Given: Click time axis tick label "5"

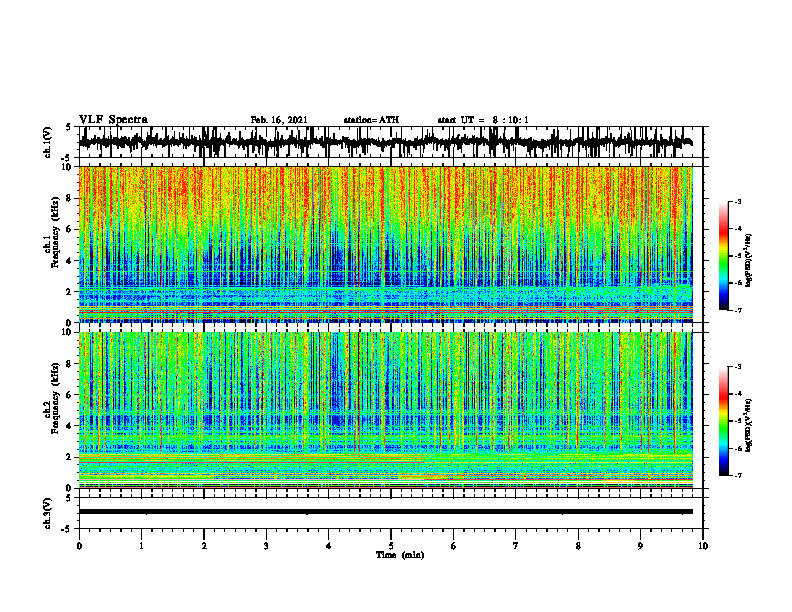Looking at the screenshot, I should (x=391, y=546).
